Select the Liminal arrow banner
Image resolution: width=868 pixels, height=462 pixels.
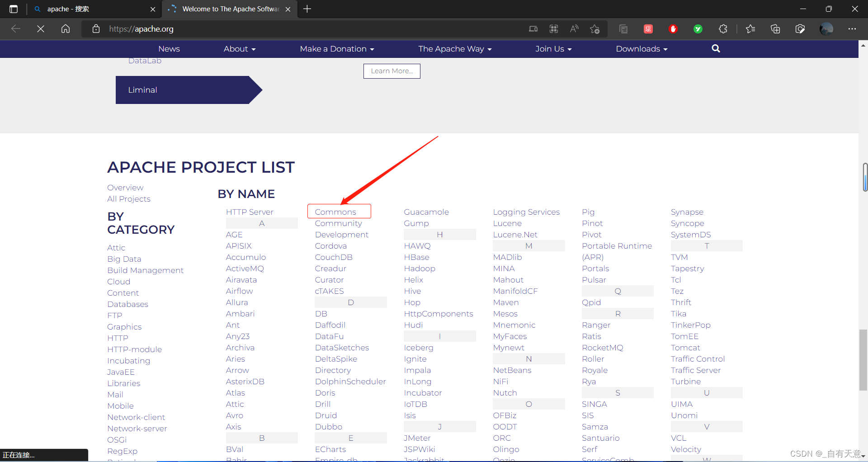(x=189, y=90)
